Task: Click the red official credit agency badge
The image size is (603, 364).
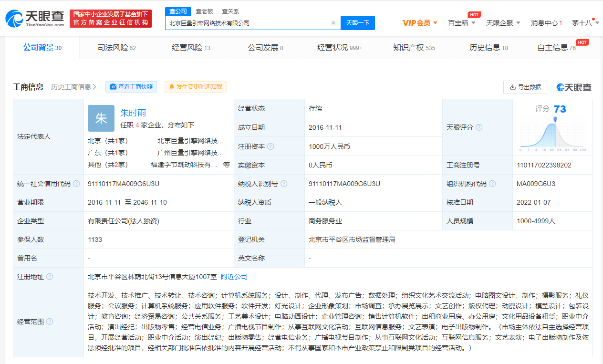Action: 111,19
